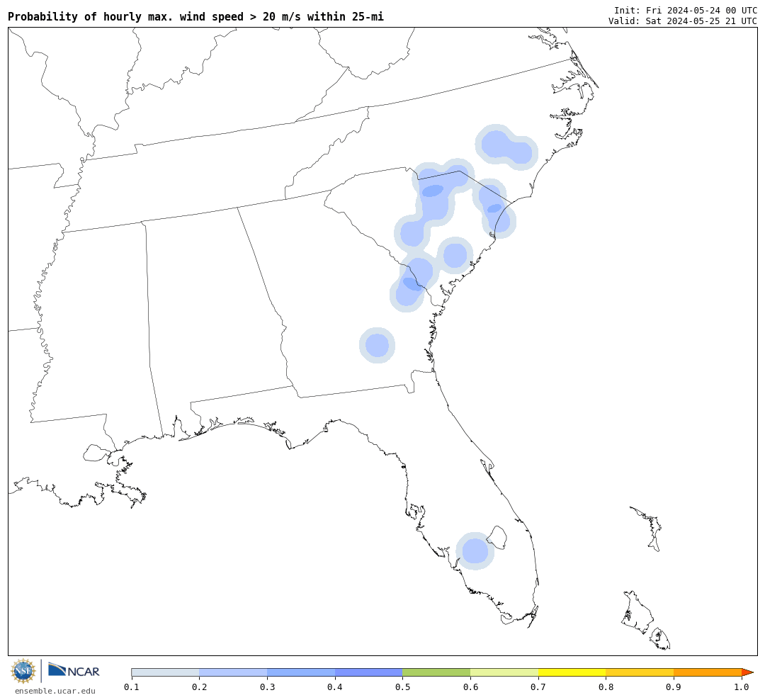Click the isolated probability blob in southern Georgia

tap(377, 345)
